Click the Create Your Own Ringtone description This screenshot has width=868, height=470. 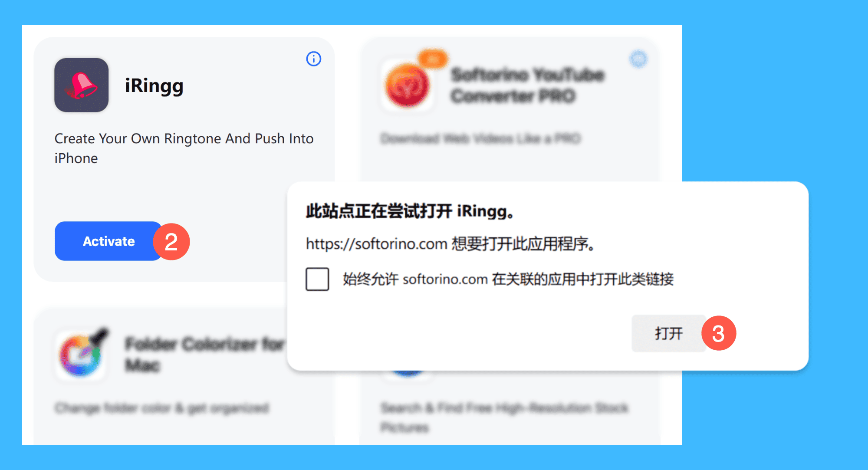tap(184, 148)
